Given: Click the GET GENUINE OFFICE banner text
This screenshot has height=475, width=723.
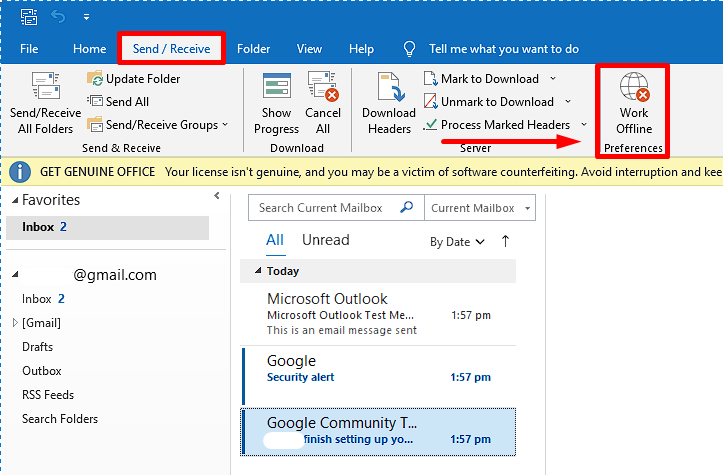Looking at the screenshot, I should pos(97,172).
